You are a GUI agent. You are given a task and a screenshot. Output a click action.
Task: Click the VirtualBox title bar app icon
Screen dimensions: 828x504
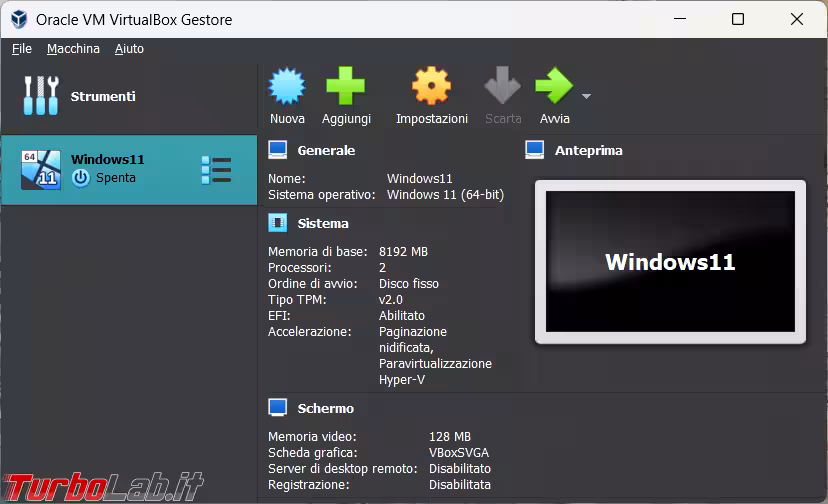point(18,19)
